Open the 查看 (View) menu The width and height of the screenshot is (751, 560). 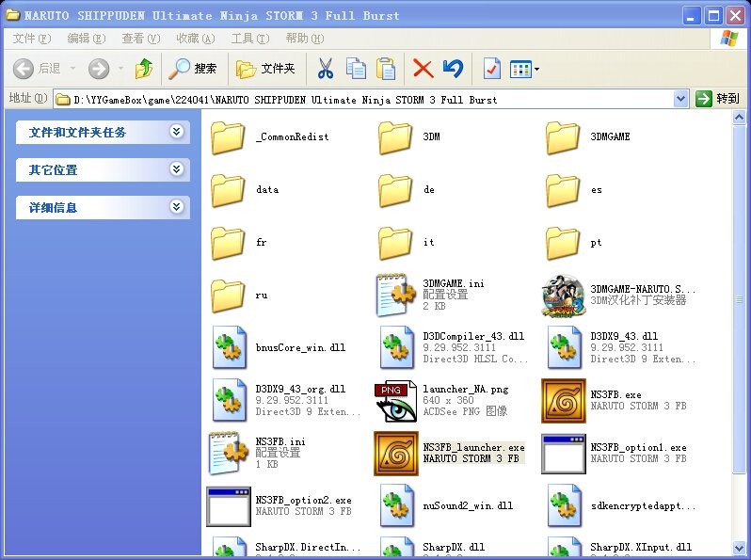pos(139,39)
